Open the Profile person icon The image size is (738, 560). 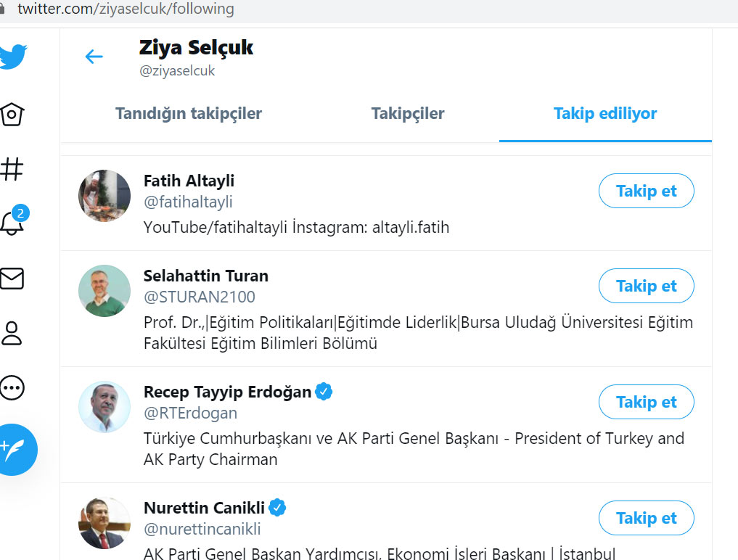[12, 333]
